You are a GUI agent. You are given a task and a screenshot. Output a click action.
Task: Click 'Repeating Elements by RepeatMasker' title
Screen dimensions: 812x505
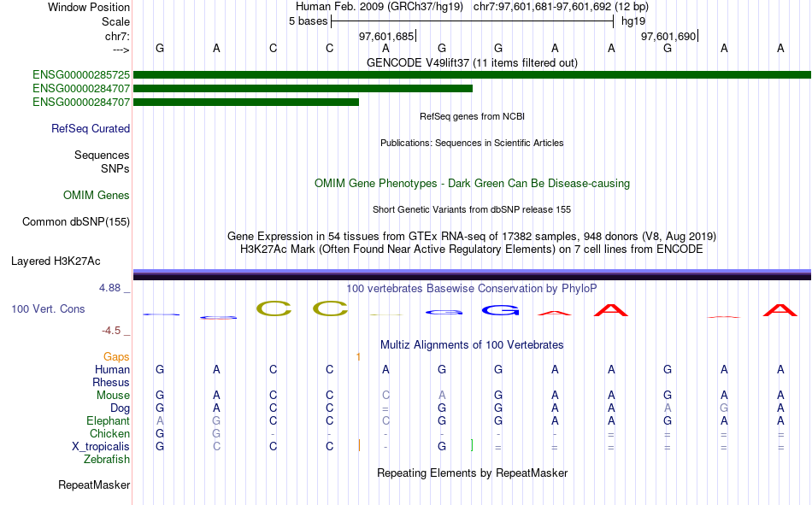point(472,473)
